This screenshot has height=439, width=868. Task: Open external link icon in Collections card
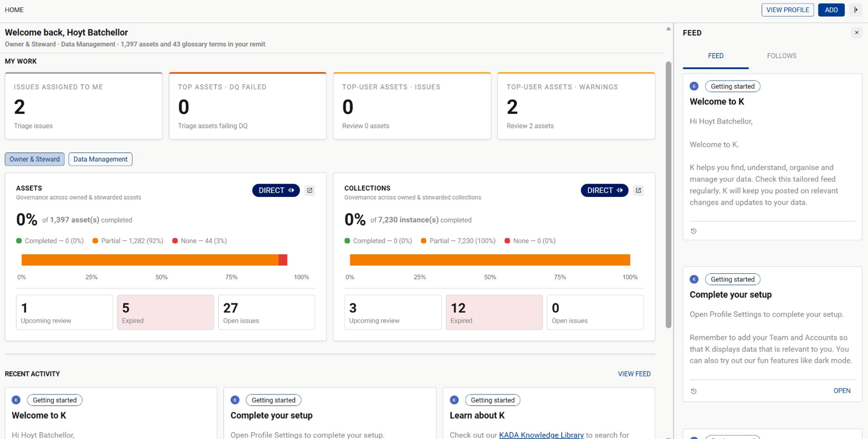pyautogui.click(x=638, y=191)
